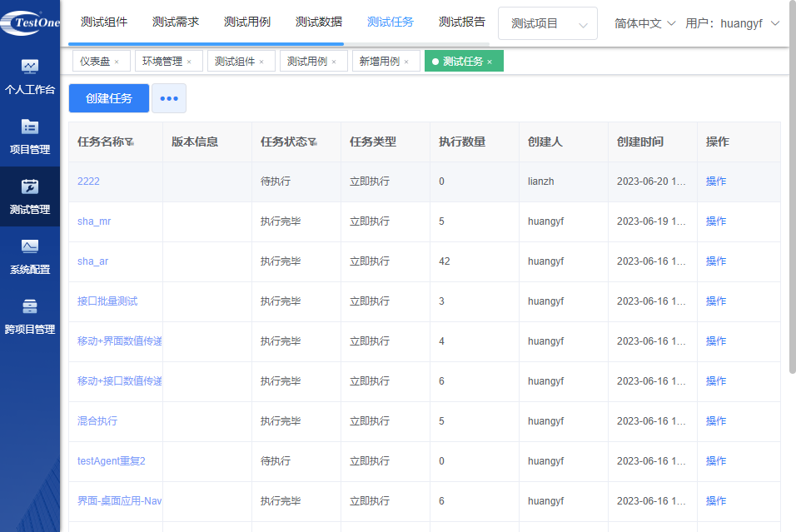The height and width of the screenshot is (532, 796).
Task: Click the 个人工作台 monitor icon
Action: click(x=30, y=67)
